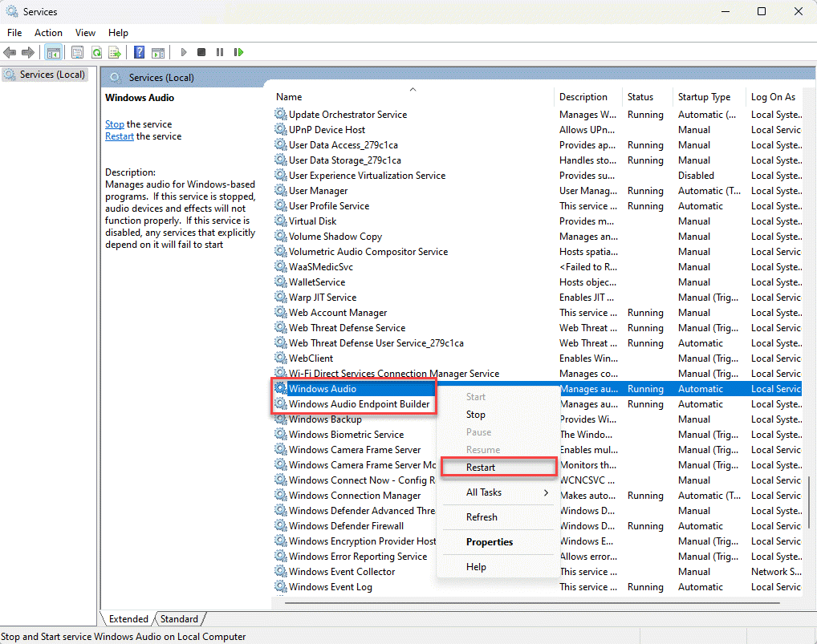Open the blue Help toolbar icon

point(139,52)
